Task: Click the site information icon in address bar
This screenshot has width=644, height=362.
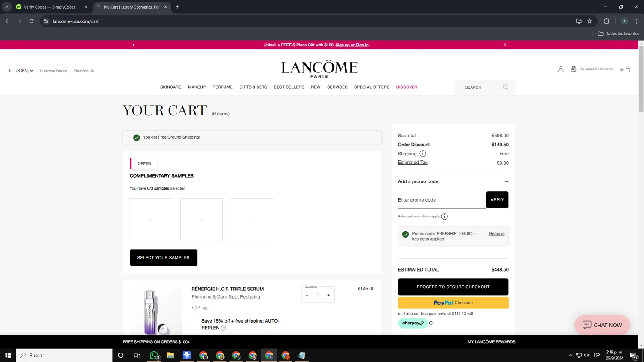Action: click(x=46, y=21)
